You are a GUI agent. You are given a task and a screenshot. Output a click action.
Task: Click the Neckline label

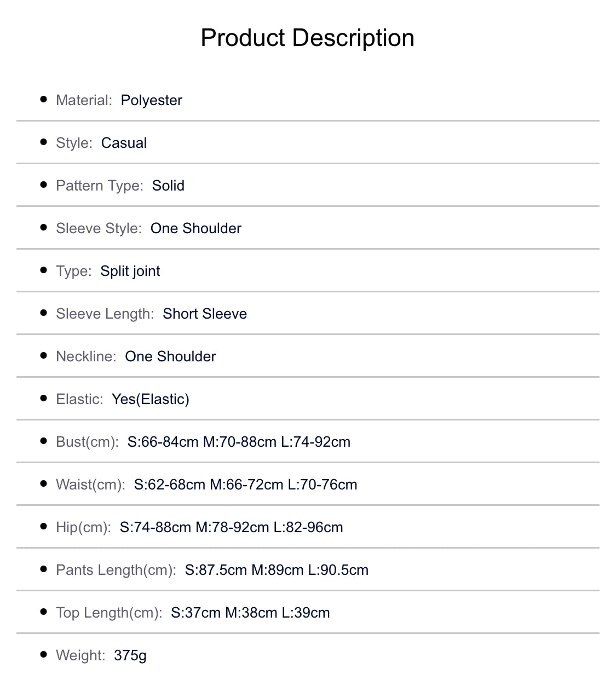(86, 356)
